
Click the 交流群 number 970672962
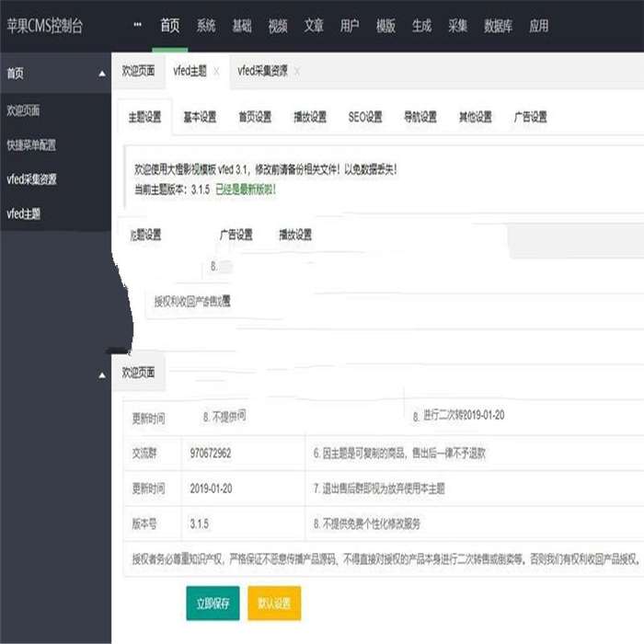[x=211, y=454]
